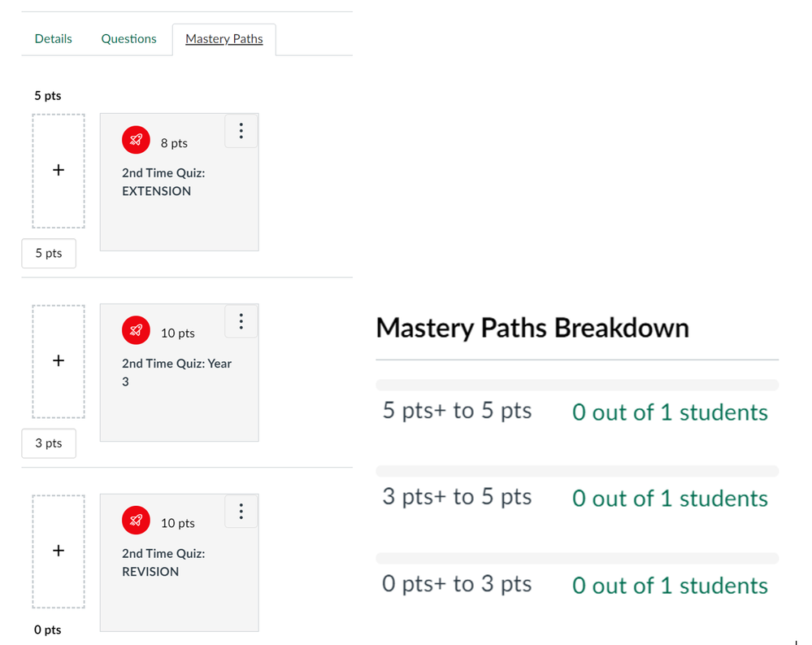Click rocket icon on EXTENSION quiz card
The height and width of the screenshot is (645, 812).
pyautogui.click(x=136, y=142)
